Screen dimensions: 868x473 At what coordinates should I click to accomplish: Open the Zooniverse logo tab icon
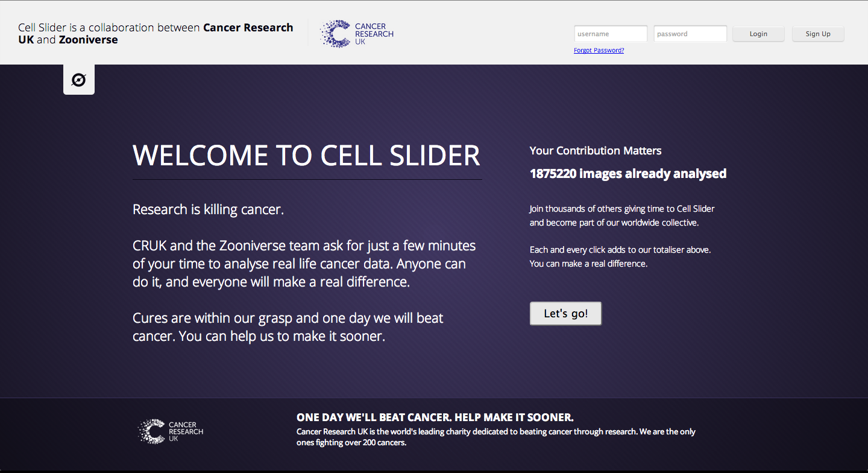click(79, 80)
